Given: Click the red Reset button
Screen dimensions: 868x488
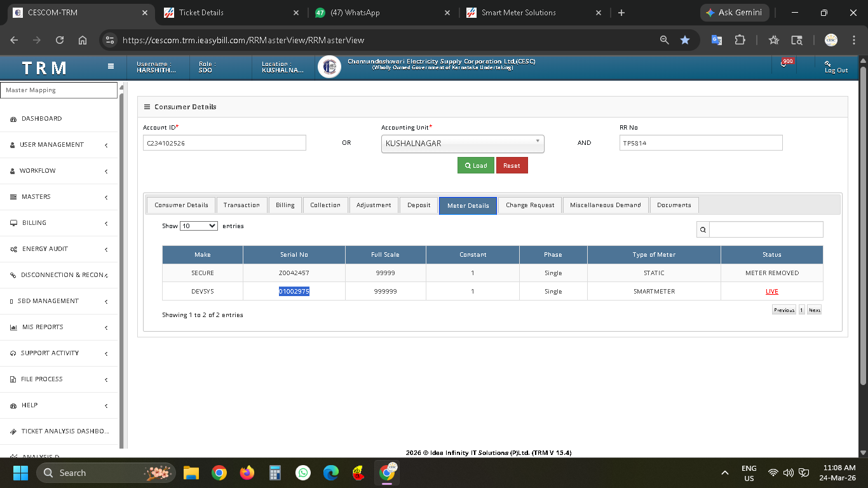Looking at the screenshot, I should [512, 166].
